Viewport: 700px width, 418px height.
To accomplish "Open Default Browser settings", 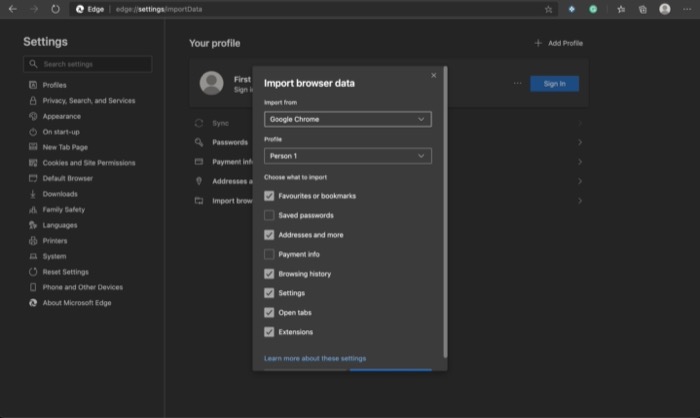I will point(68,178).
